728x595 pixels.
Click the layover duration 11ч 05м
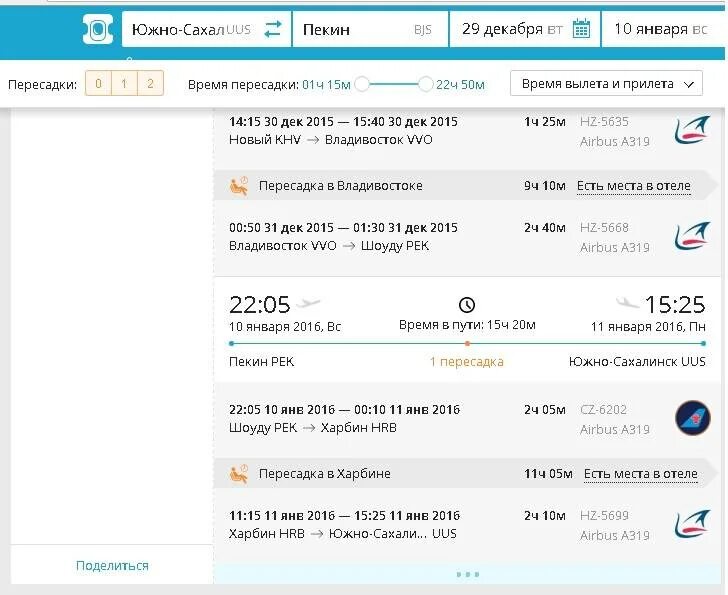[548, 473]
